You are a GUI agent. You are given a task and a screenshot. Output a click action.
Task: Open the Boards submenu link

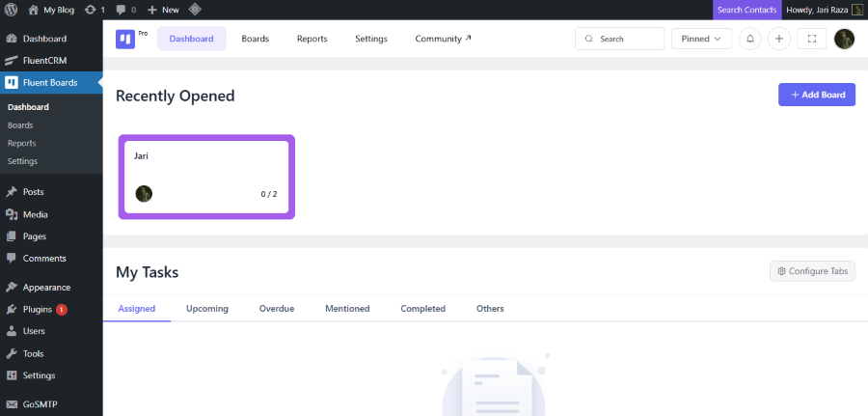coord(20,125)
